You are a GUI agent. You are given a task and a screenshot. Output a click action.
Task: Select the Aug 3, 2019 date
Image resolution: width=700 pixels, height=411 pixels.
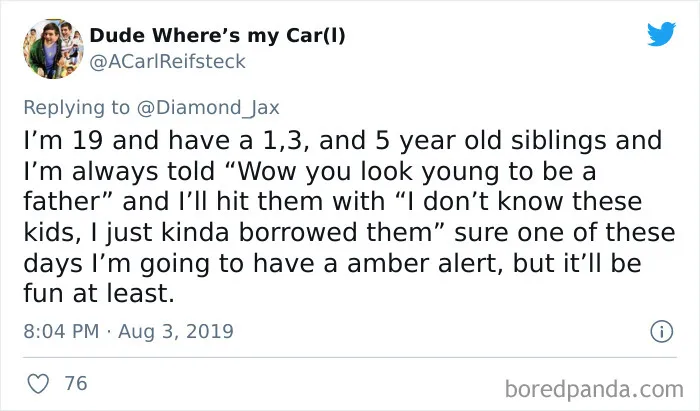(x=176, y=331)
